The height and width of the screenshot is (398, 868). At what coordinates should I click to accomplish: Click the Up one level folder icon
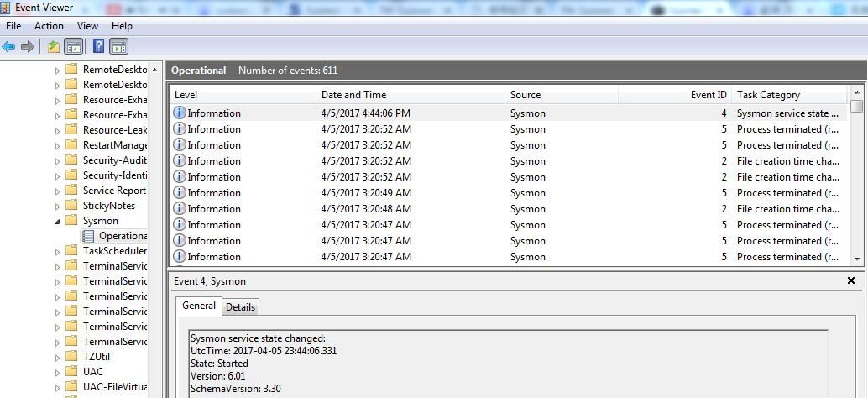[x=54, y=46]
